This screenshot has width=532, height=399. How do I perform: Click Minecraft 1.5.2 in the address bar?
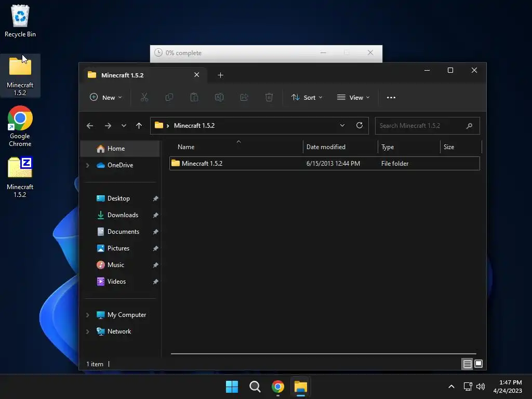point(194,126)
